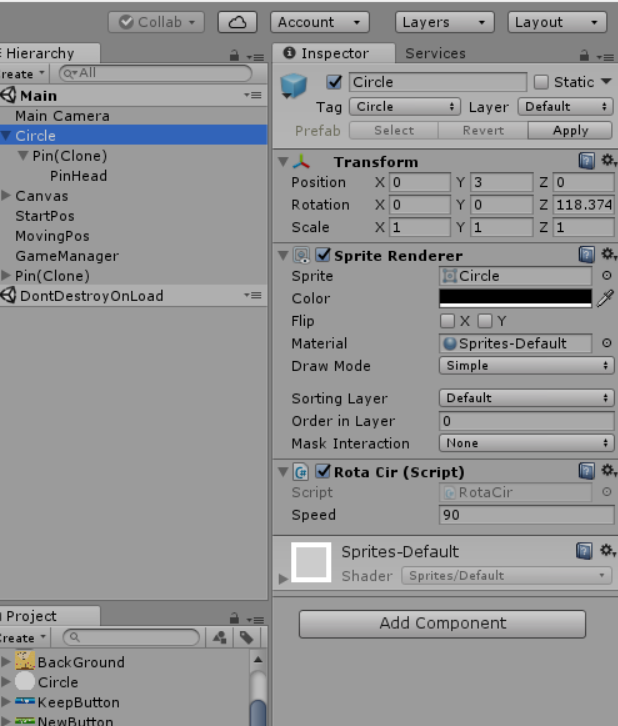Toggle Sprite Renderer enabled checkbox
The image size is (618, 726).
point(323,255)
